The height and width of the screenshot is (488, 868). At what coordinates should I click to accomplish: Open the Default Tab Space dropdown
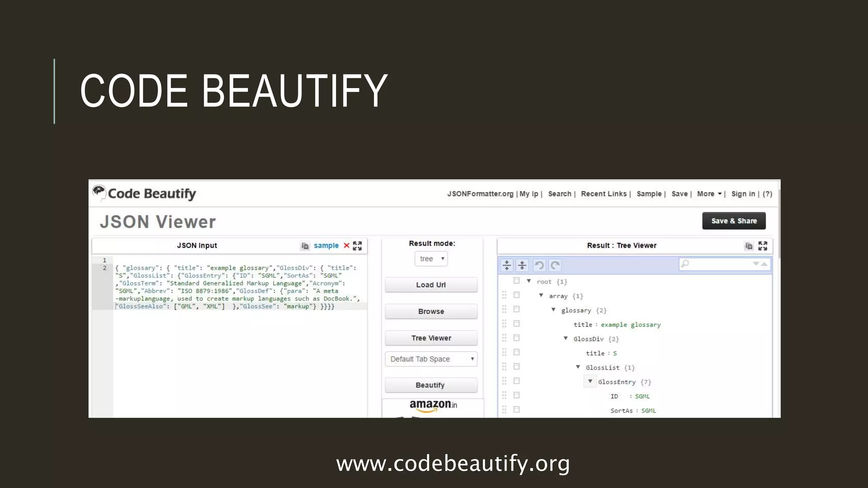[431, 359]
